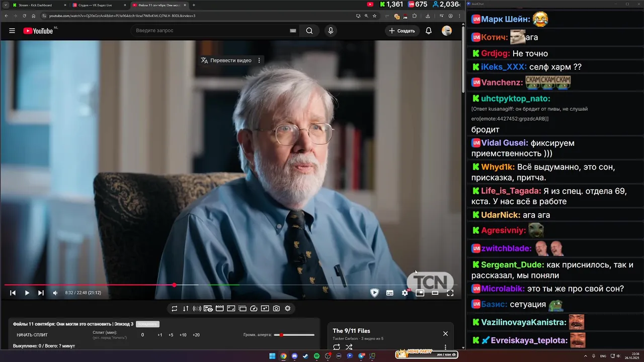The height and width of the screenshot is (362, 644).
Task: Click the Создать button
Action: click(x=402, y=31)
